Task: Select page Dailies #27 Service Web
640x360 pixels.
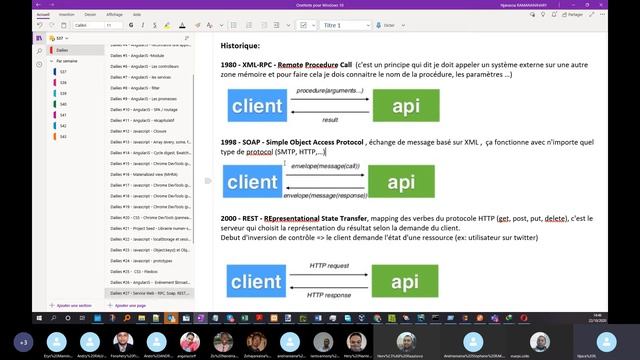Action: (x=149, y=293)
